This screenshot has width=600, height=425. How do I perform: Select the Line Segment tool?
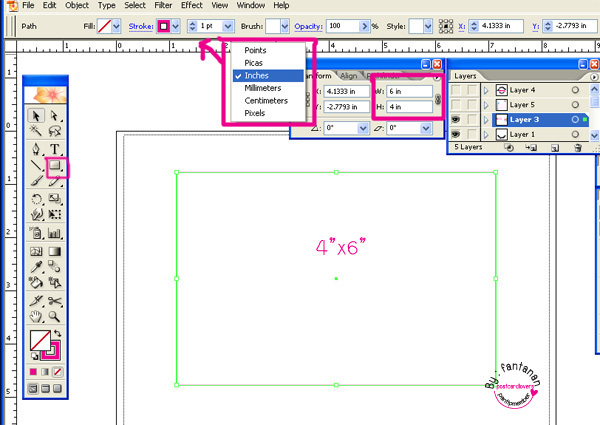[36, 165]
